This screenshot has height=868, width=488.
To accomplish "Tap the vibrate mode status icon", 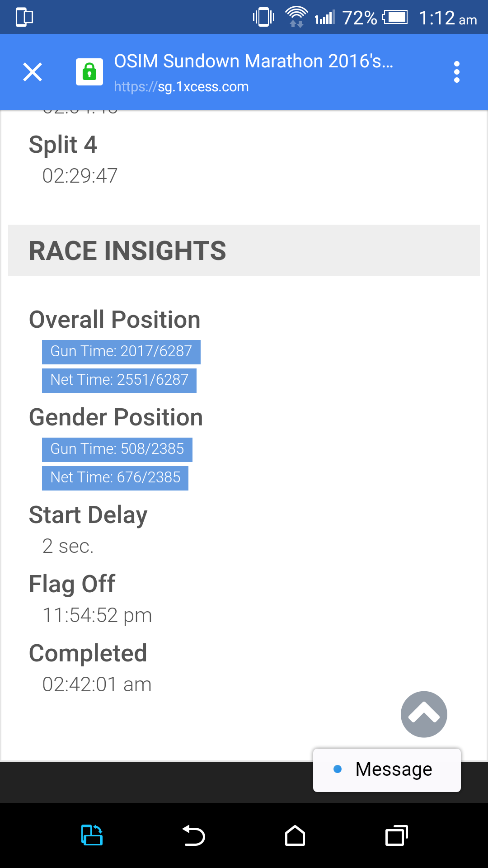I will point(264,17).
